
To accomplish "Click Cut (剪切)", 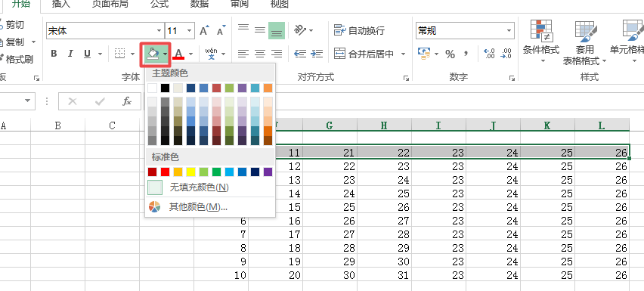I will pyautogui.click(x=11, y=25).
